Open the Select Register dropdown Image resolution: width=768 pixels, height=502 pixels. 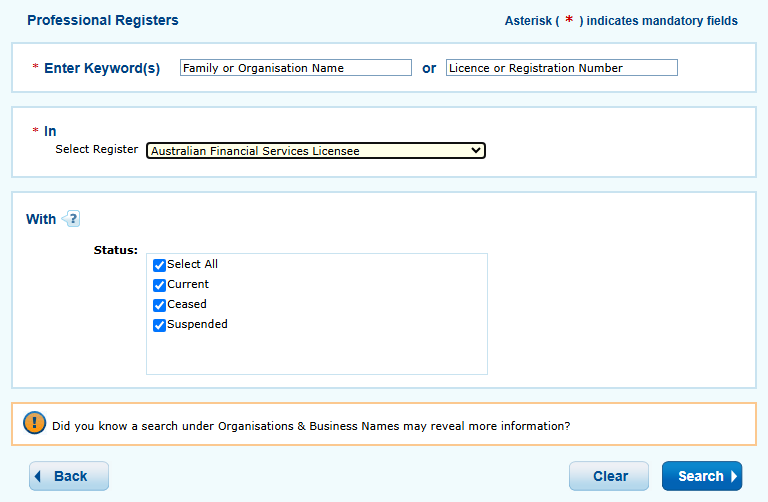coord(315,151)
